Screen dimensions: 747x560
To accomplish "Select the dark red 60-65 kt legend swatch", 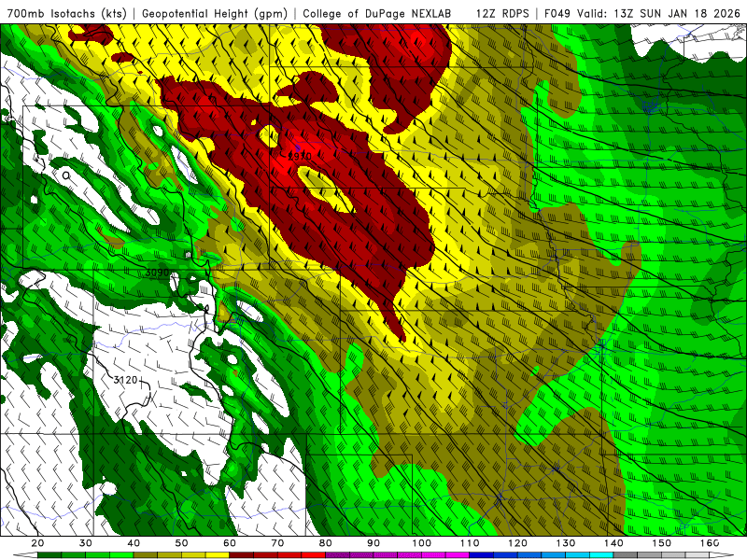I will click(x=242, y=555).
